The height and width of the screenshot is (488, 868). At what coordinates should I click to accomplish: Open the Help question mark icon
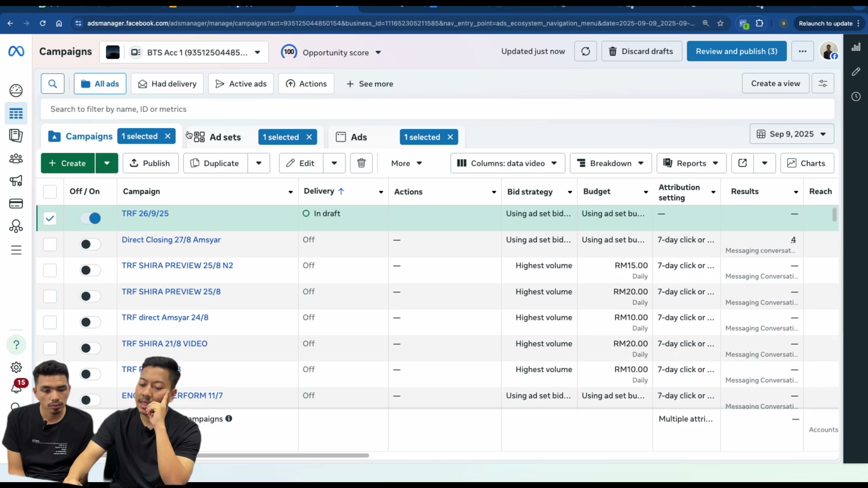[16, 345]
